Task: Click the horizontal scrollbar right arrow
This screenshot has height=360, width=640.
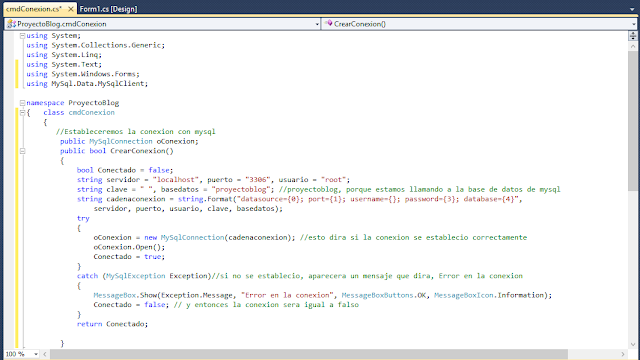Action: coord(623,354)
